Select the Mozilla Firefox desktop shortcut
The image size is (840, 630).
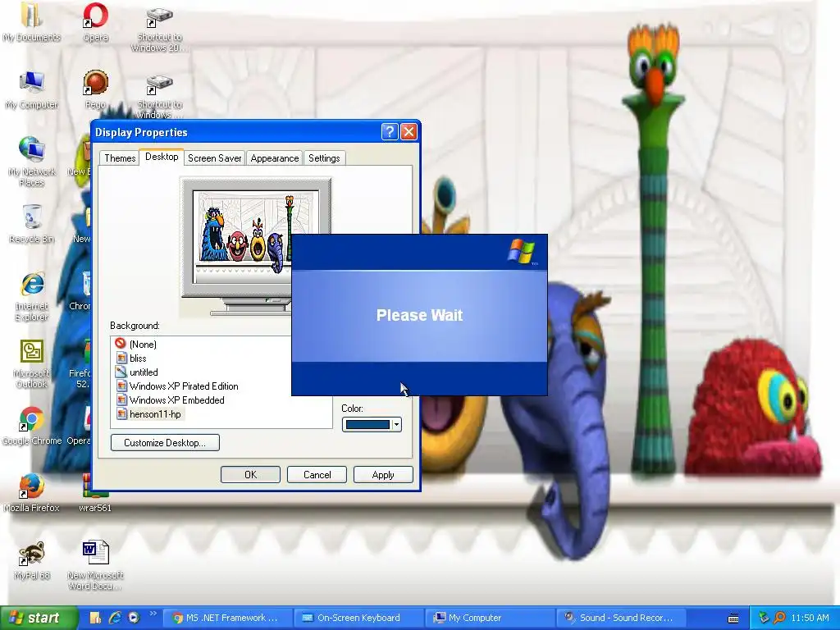[31, 493]
